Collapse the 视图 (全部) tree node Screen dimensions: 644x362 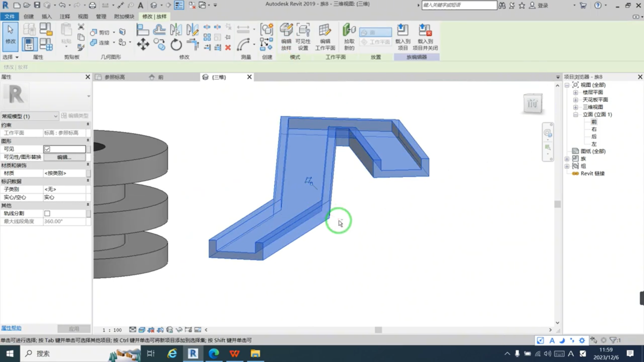[567, 85]
